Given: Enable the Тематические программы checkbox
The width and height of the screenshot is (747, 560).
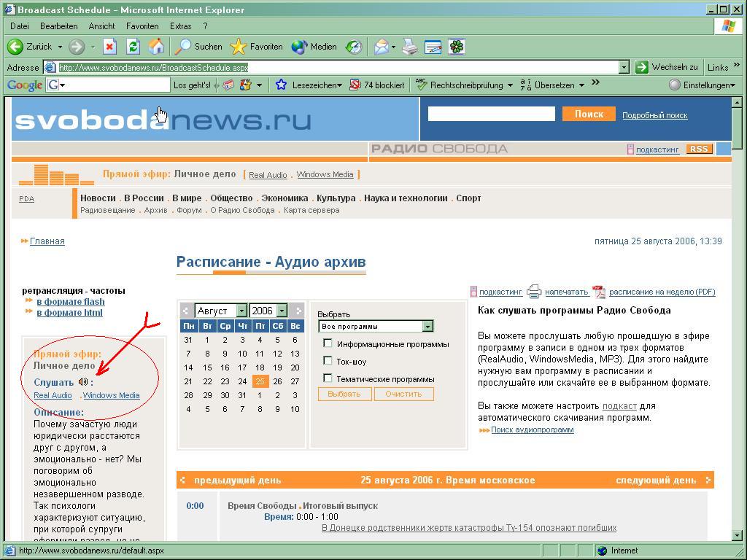Looking at the screenshot, I should click(328, 378).
